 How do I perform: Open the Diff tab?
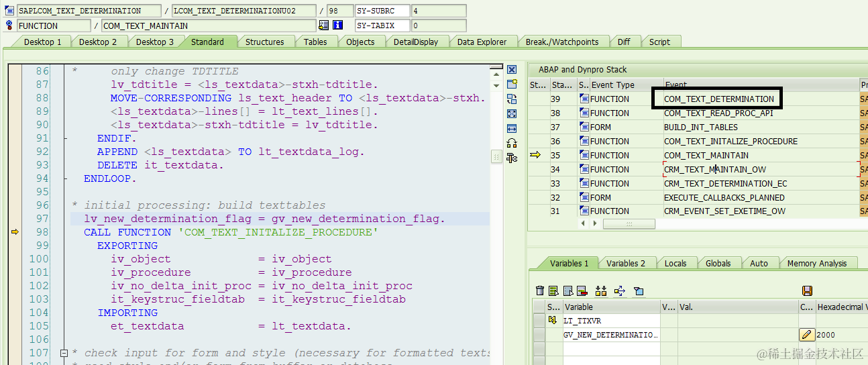624,42
